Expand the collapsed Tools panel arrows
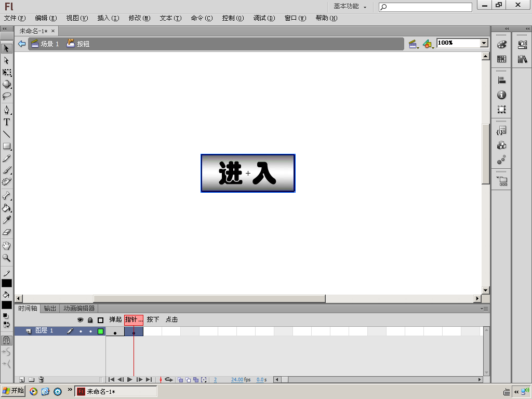This screenshot has height=399, width=532. click(5, 29)
